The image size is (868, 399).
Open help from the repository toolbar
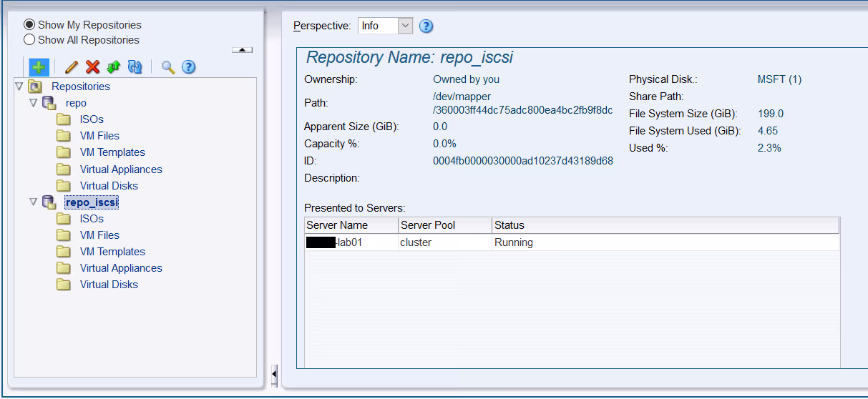[188, 67]
